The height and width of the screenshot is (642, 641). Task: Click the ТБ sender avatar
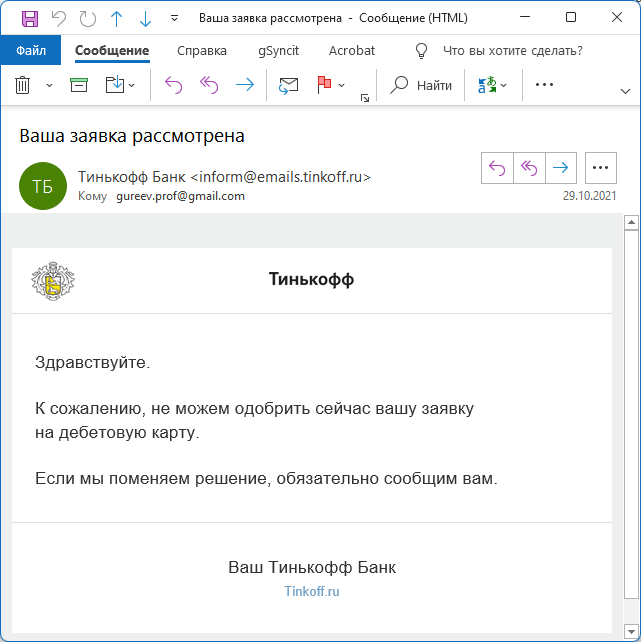43,186
